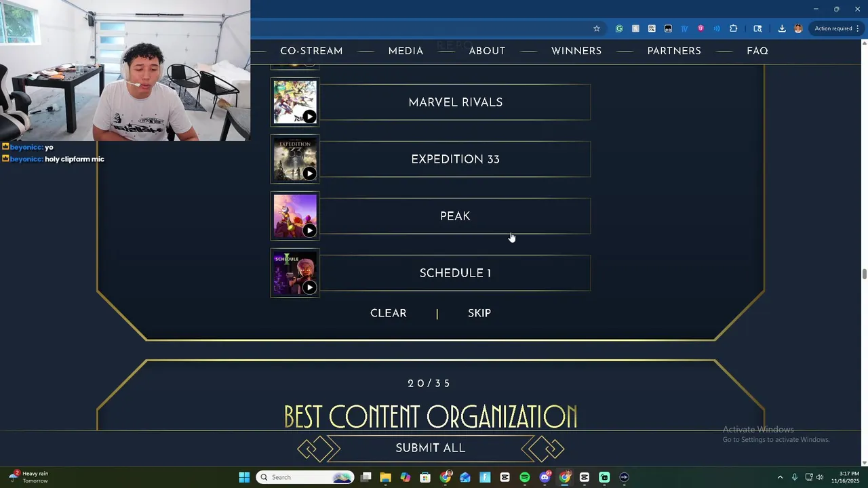The image size is (868, 488).
Task: Click the pink shield extension icon
Action: click(701, 28)
